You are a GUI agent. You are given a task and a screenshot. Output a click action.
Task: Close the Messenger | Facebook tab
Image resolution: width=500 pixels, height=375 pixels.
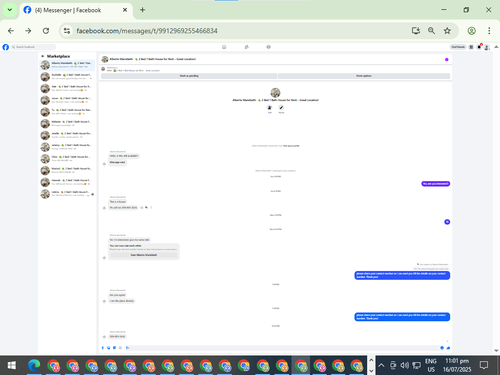click(125, 10)
